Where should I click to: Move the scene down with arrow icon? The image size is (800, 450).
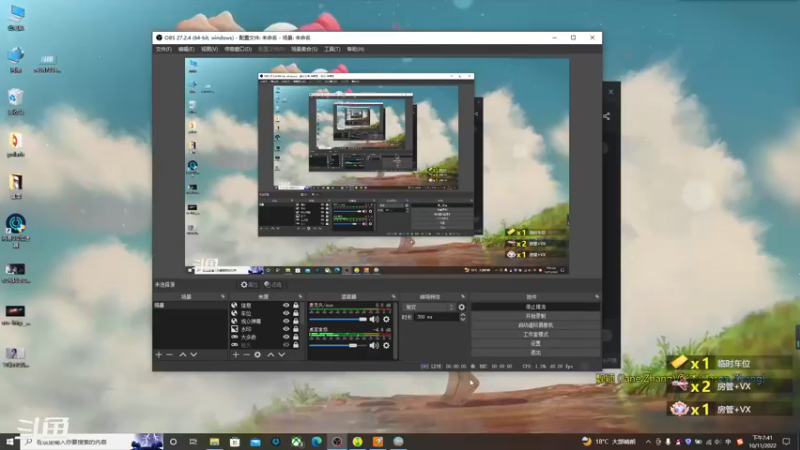(194, 355)
